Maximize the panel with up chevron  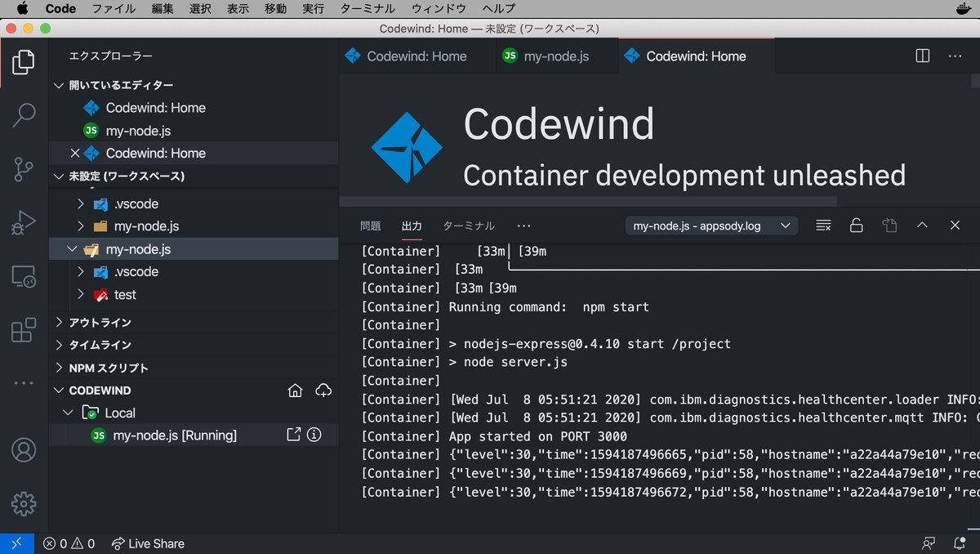tap(922, 226)
